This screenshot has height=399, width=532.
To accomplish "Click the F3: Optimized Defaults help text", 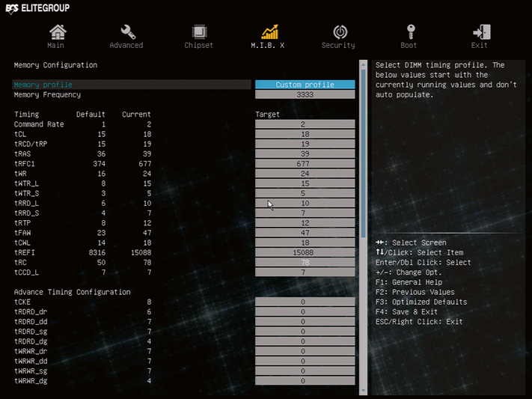I will coord(421,302).
